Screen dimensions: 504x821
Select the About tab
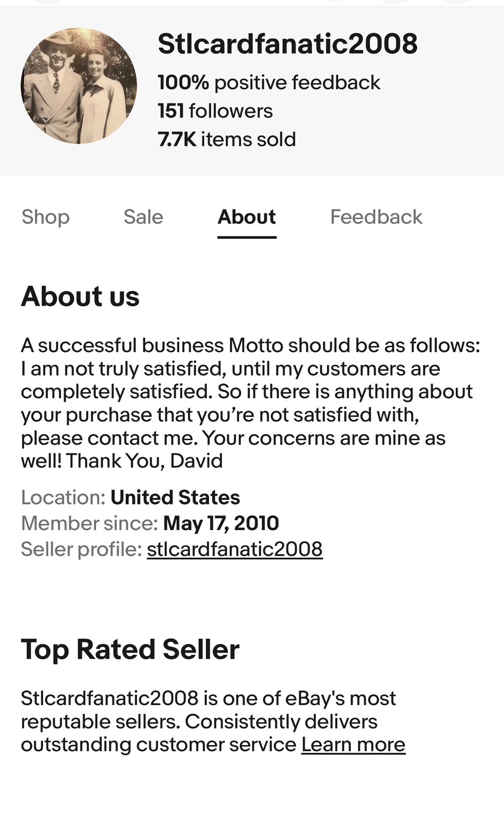[247, 217]
